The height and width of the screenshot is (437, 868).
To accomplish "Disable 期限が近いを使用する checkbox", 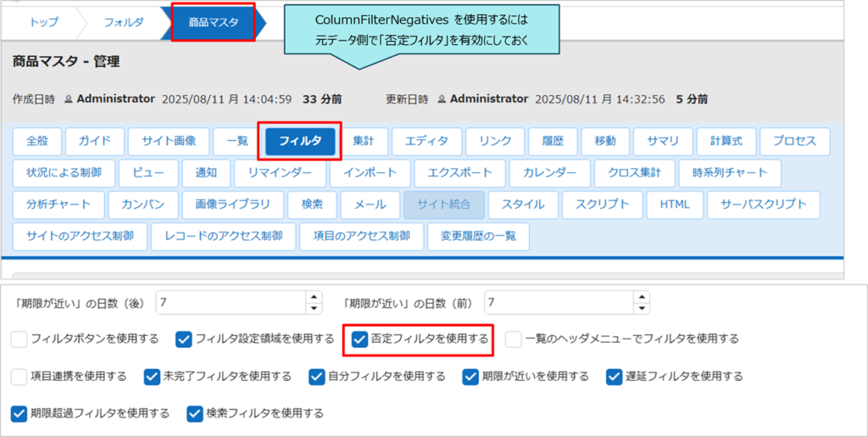I will [x=470, y=377].
